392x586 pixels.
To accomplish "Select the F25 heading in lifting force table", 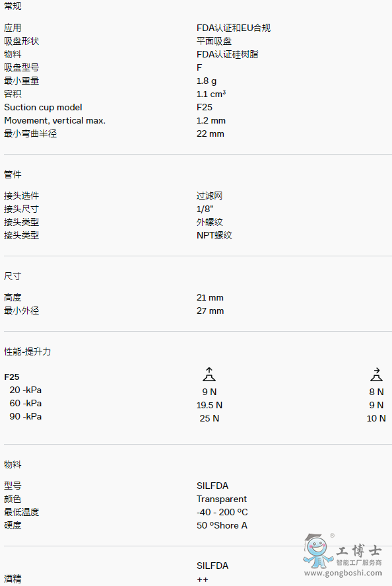I will coord(12,377).
